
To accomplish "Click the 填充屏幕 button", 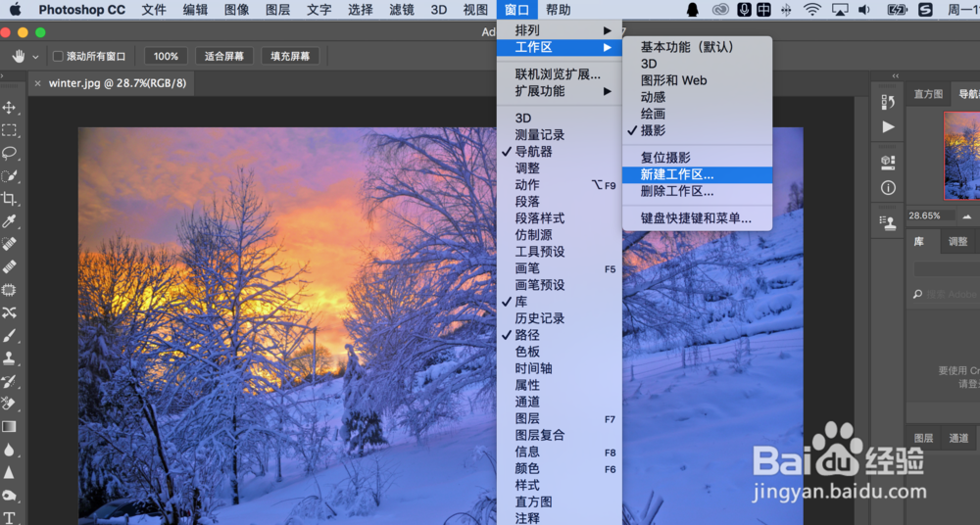I will 290,56.
